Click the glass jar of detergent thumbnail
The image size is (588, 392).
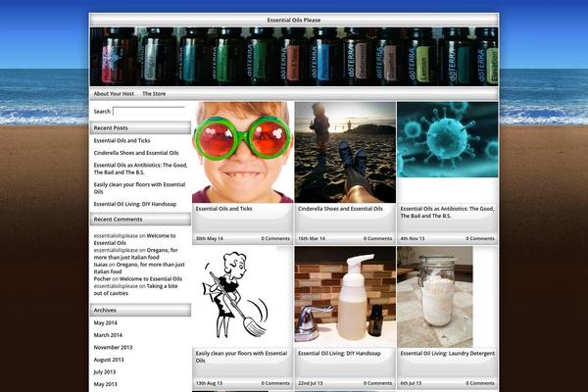pos(435,297)
